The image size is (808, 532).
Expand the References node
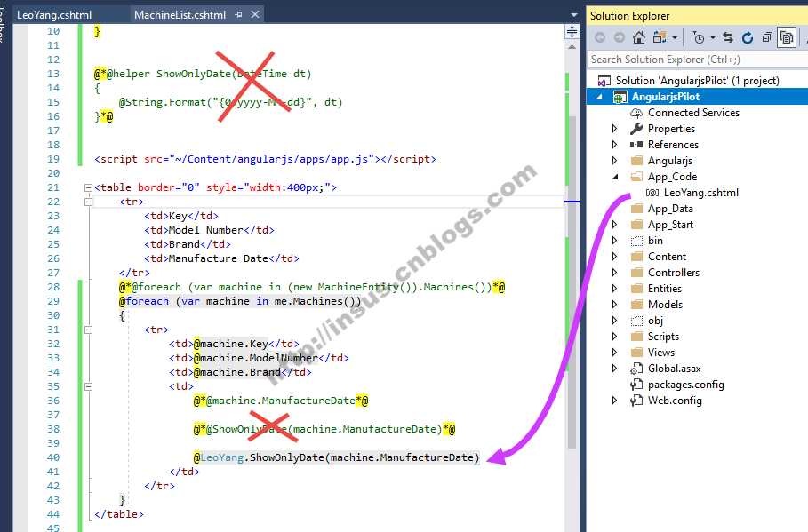coord(614,144)
